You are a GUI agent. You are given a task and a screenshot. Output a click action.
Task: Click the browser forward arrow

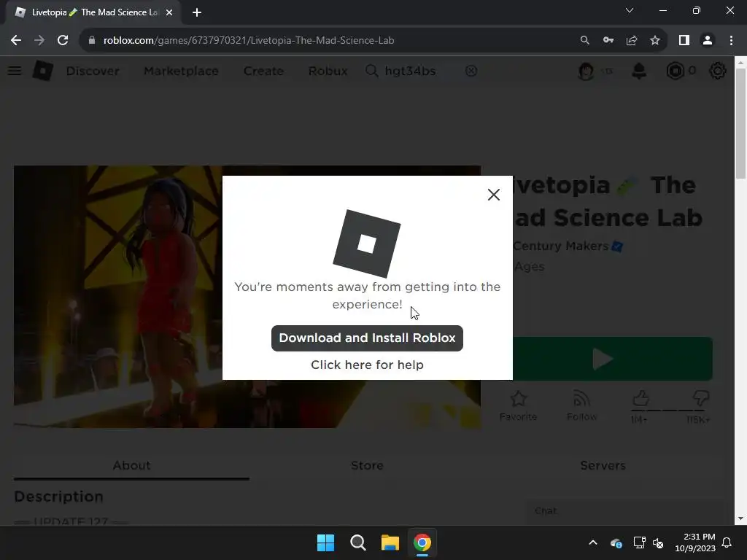pos(39,41)
